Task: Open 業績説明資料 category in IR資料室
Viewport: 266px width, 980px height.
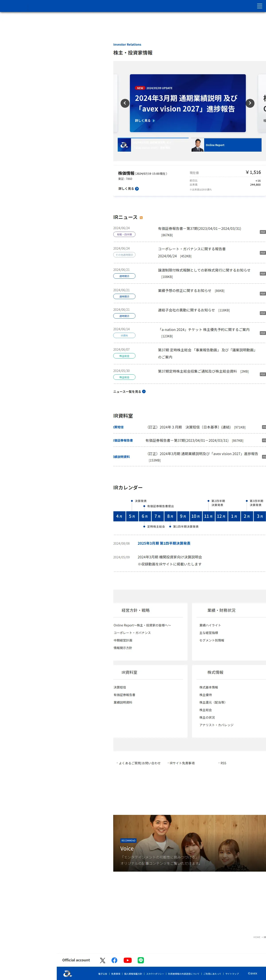Action: [x=121, y=457]
